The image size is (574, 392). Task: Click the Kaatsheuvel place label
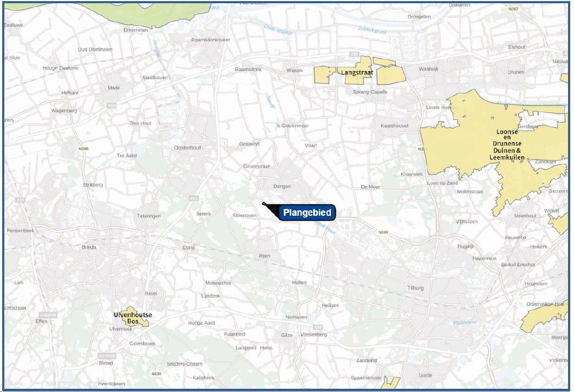point(394,126)
